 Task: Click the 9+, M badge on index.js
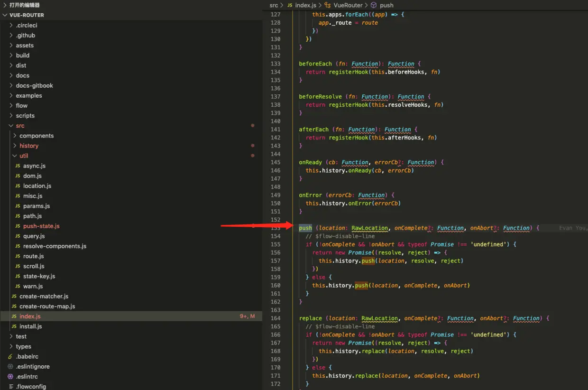pos(247,316)
